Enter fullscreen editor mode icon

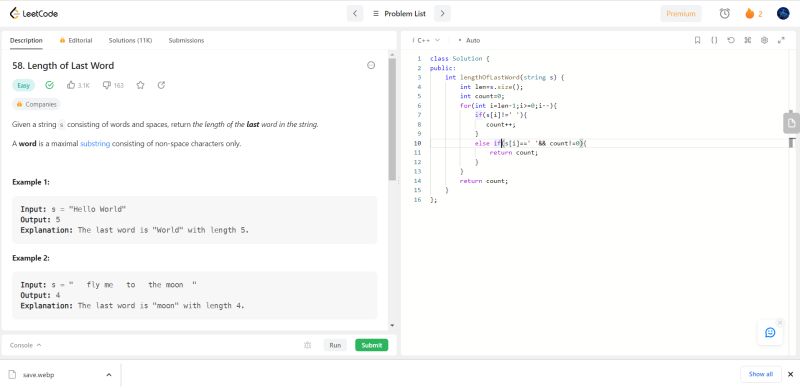(x=781, y=40)
